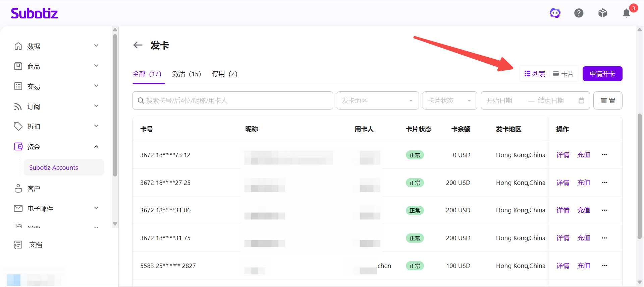
Task: Click the 商品 store icon
Action: (18, 66)
